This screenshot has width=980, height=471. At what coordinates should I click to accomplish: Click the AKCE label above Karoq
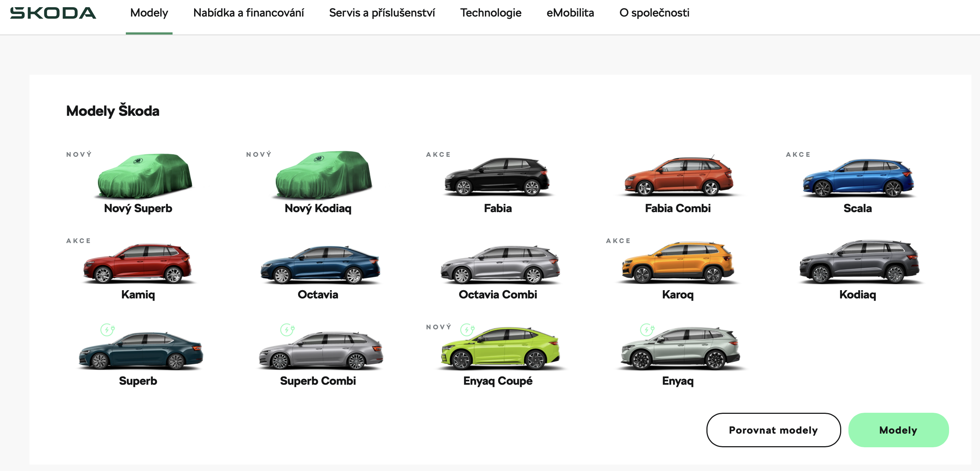point(618,241)
